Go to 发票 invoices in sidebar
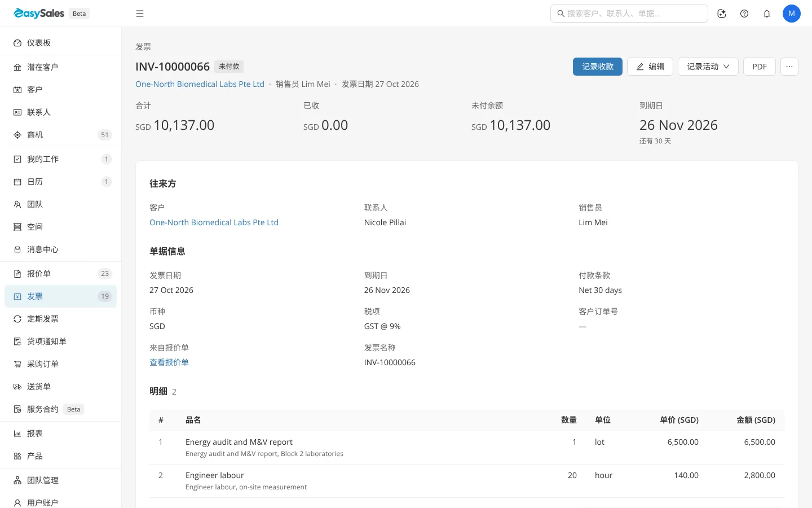The image size is (812, 508). point(60,296)
